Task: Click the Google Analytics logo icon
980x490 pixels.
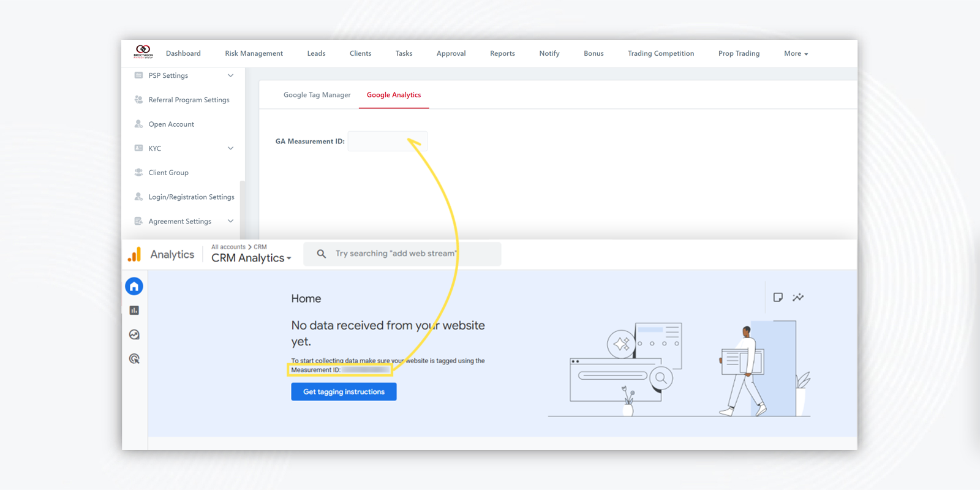Action: point(135,254)
